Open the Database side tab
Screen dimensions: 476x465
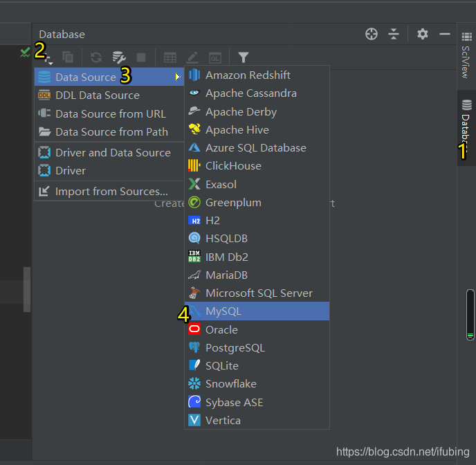click(466, 127)
